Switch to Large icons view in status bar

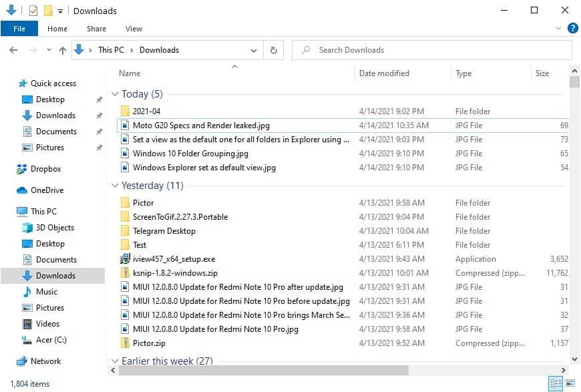pos(570,384)
